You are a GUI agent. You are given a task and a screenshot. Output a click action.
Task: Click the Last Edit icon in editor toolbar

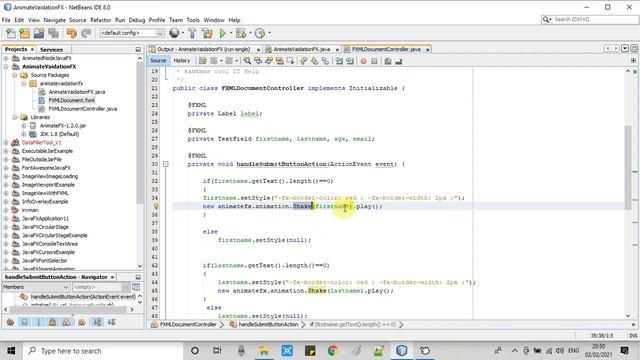point(202,61)
